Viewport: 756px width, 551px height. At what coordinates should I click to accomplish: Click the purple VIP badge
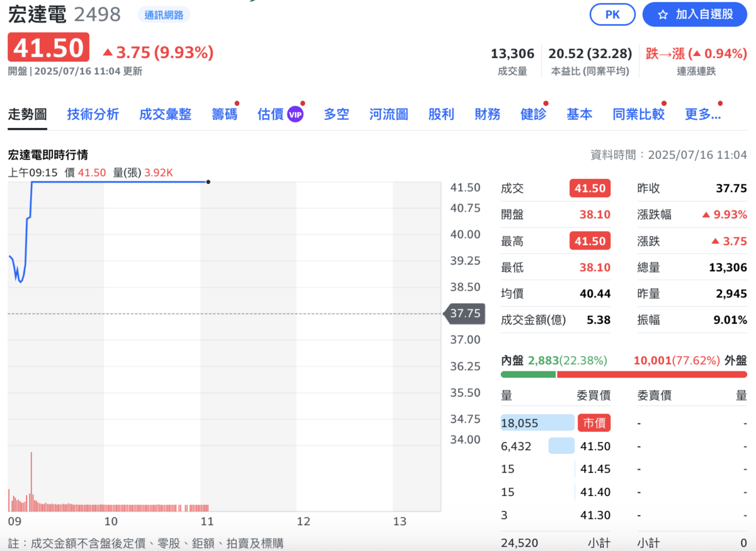(295, 114)
